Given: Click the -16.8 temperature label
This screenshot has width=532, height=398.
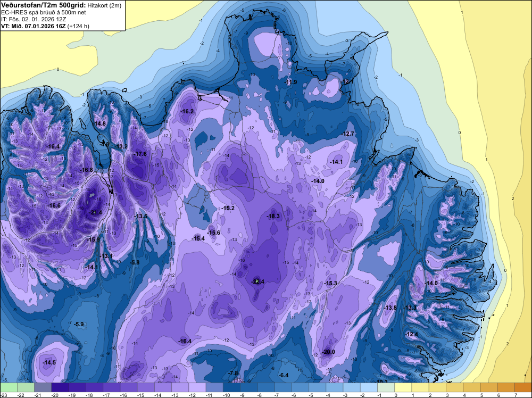Looking at the screenshot, I should (x=87, y=170).
